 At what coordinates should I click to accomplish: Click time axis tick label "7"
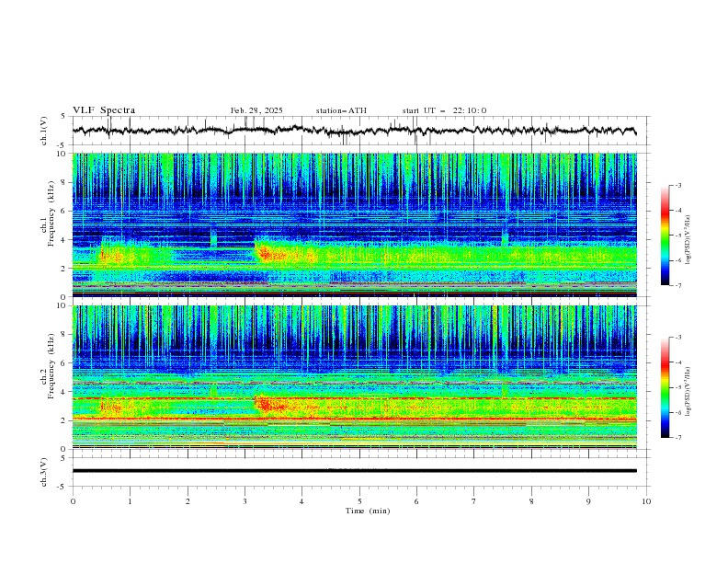tap(474, 501)
